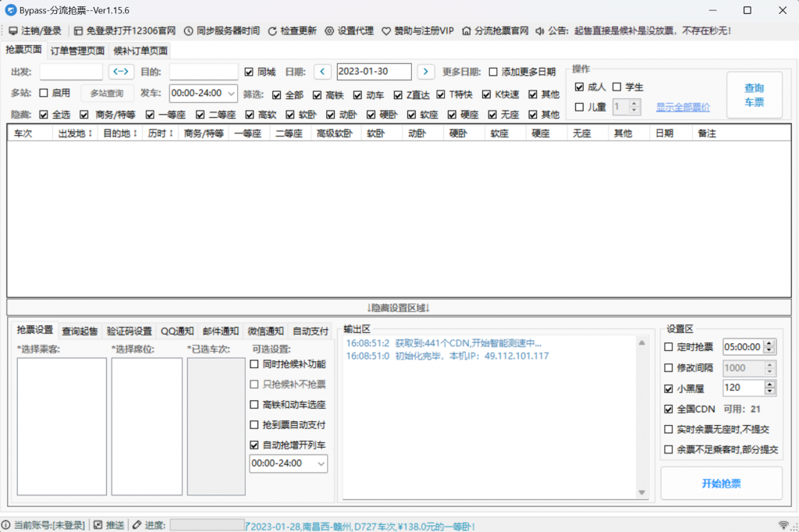Screen dimensions: 799x532
Task: Open 设置代理 gear icon
Action: (x=330, y=31)
